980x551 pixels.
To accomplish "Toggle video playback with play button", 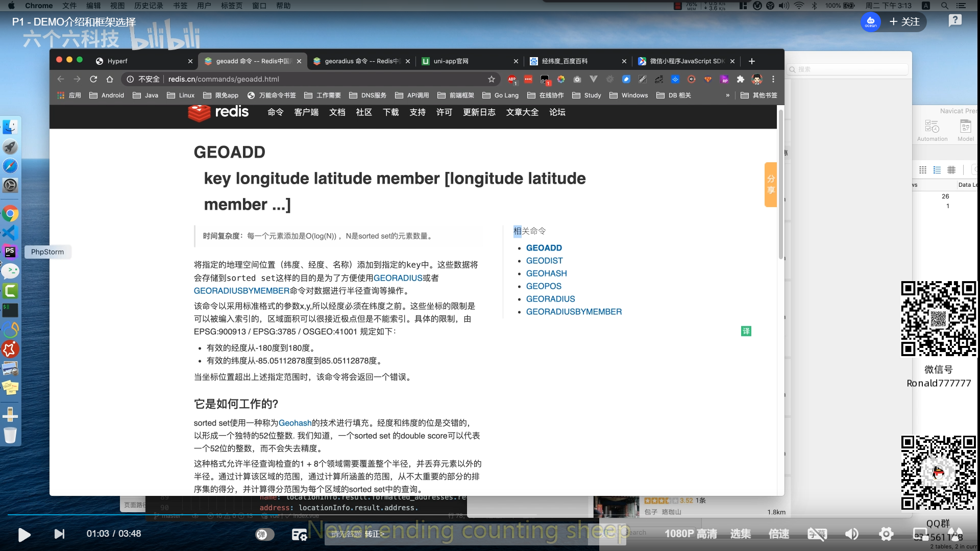I will click(x=23, y=534).
